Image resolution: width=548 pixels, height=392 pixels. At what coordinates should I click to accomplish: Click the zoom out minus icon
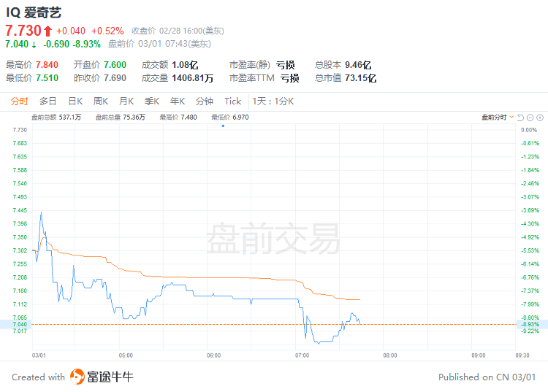click(x=530, y=118)
